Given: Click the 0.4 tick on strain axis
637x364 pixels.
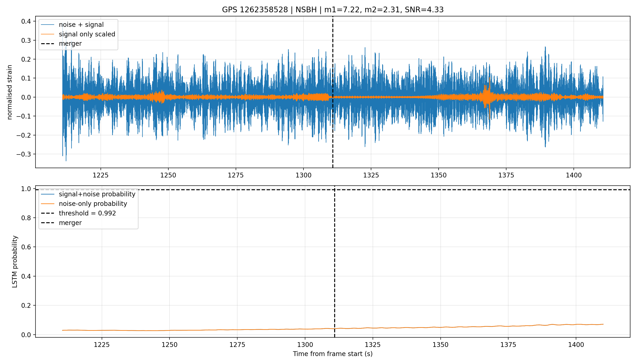Looking at the screenshot, I should coord(26,22).
